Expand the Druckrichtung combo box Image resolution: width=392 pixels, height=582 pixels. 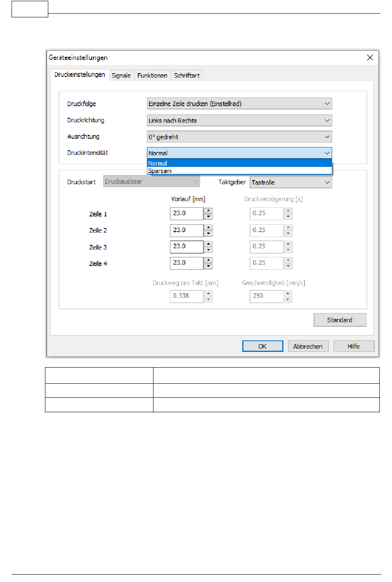[x=239, y=121]
